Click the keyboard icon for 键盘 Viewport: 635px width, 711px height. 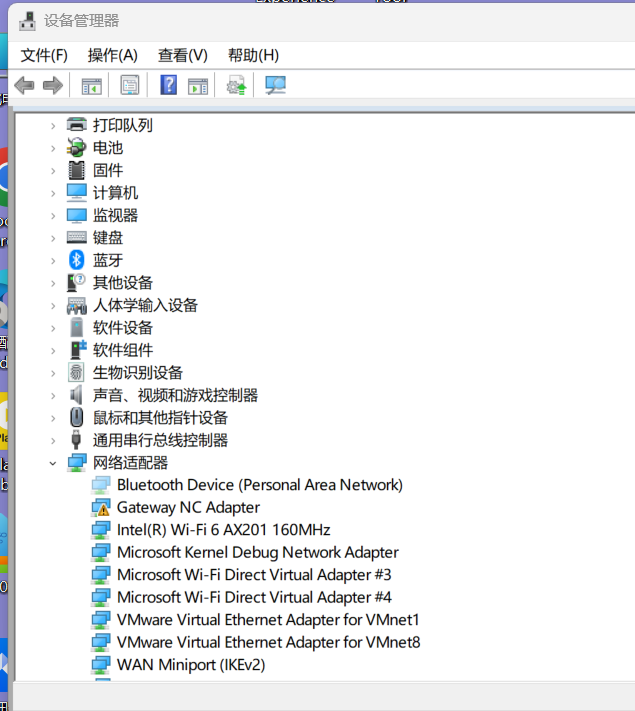(77, 237)
